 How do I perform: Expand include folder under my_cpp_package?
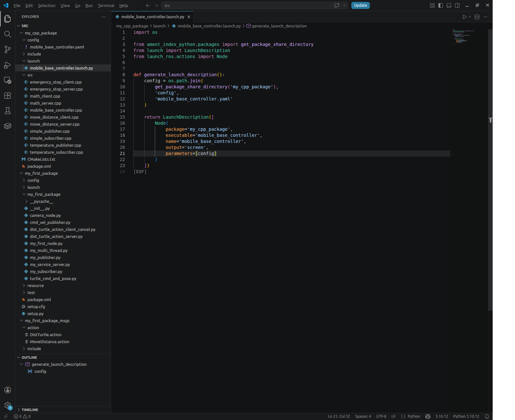tap(24, 54)
